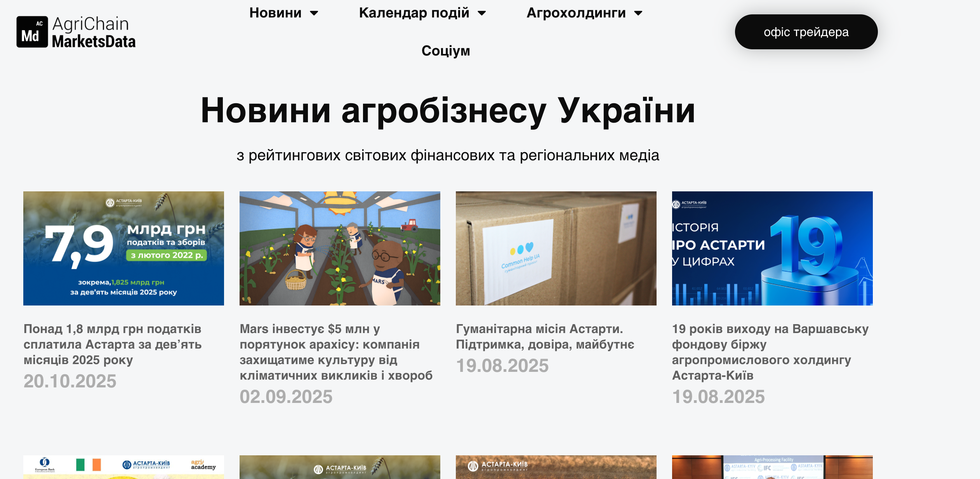
Task: Click the Новини агробізнесу України heading
Action: coord(448,111)
